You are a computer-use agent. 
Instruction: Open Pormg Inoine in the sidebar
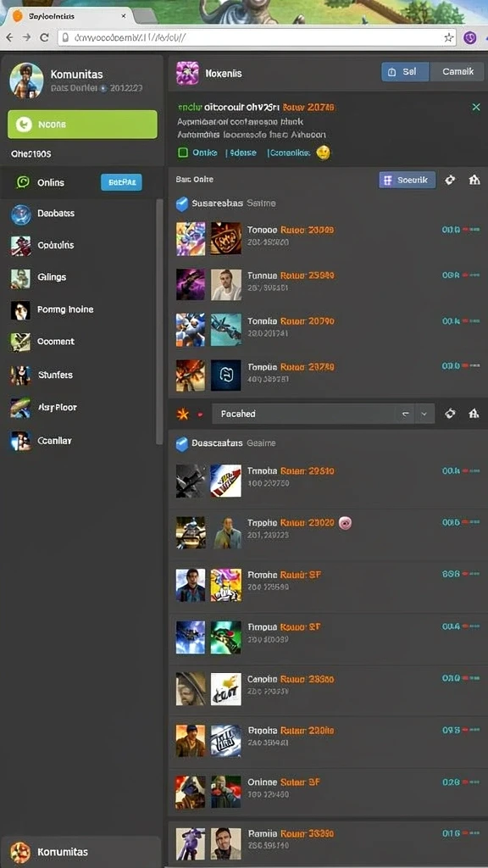65,309
